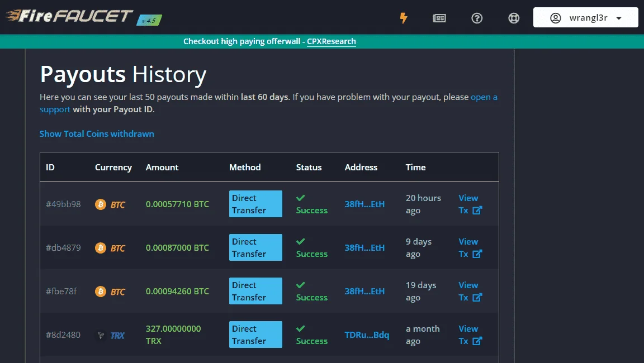Open address 38fH...EtH in row #fbe78f
The height and width of the screenshot is (363, 644).
click(x=364, y=291)
